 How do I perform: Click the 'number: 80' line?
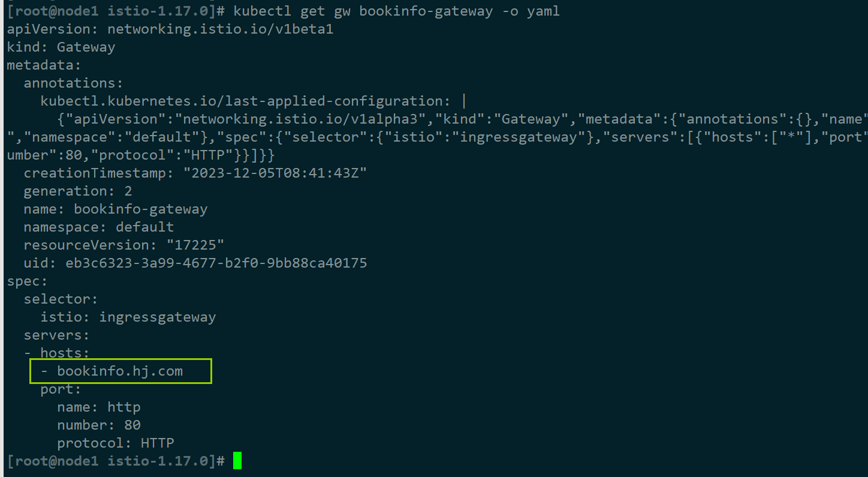tap(99, 425)
